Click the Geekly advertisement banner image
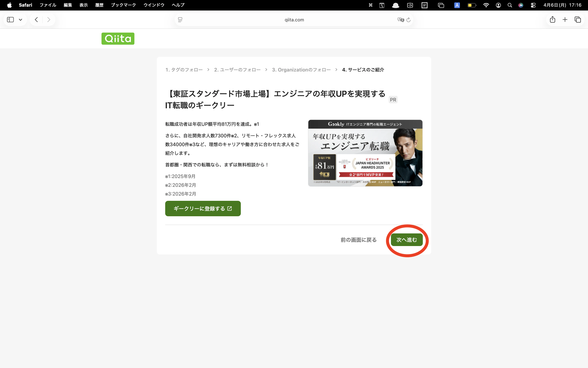Image resolution: width=588 pixels, height=368 pixels. click(x=365, y=153)
